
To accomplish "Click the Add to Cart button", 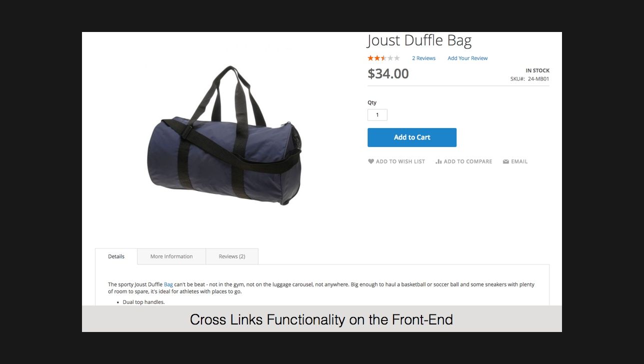I will [412, 137].
